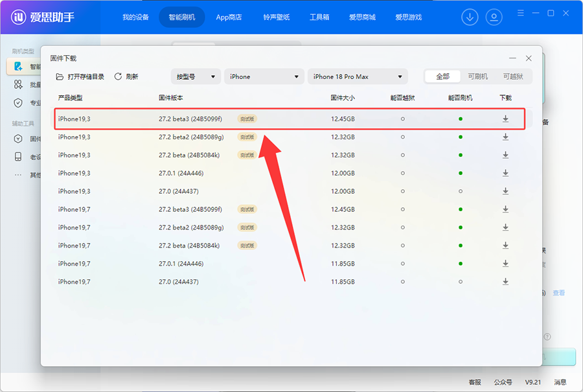Select the firmware hexagon sidebar icon
This screenshot has width=583, height=392.
click(18, 139)
